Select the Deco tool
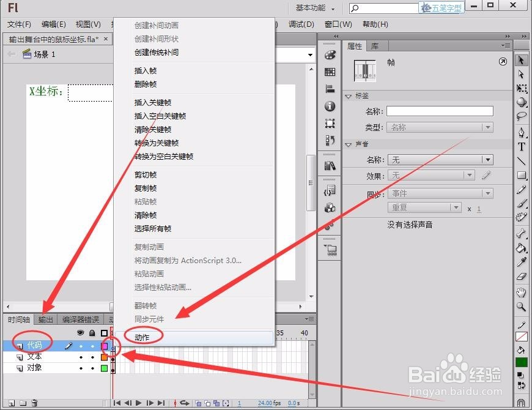 pyautogui.click(x=521, y=217)
